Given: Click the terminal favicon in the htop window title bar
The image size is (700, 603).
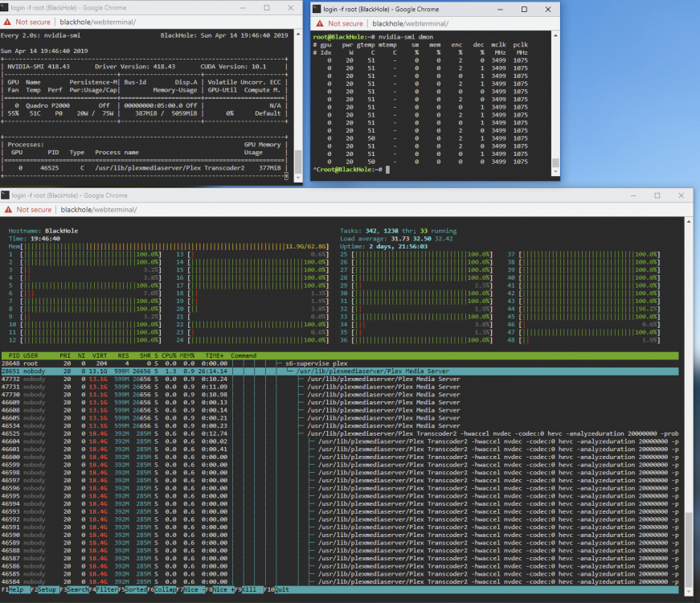Looking at the screenshot, I should 6,195.
